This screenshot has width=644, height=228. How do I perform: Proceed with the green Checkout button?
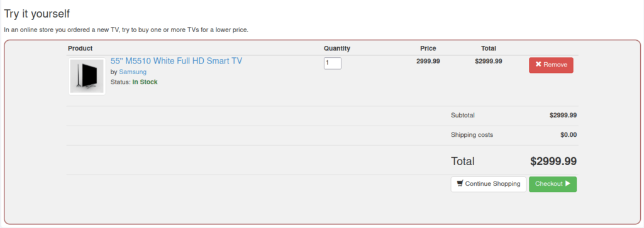click(x=552, y=184)
